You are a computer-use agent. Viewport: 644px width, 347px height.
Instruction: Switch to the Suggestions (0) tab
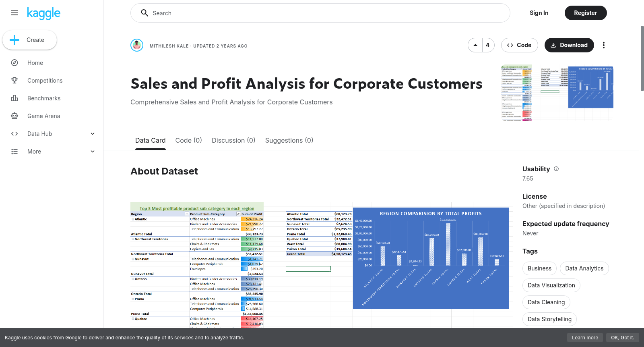[x=289, y=140]
